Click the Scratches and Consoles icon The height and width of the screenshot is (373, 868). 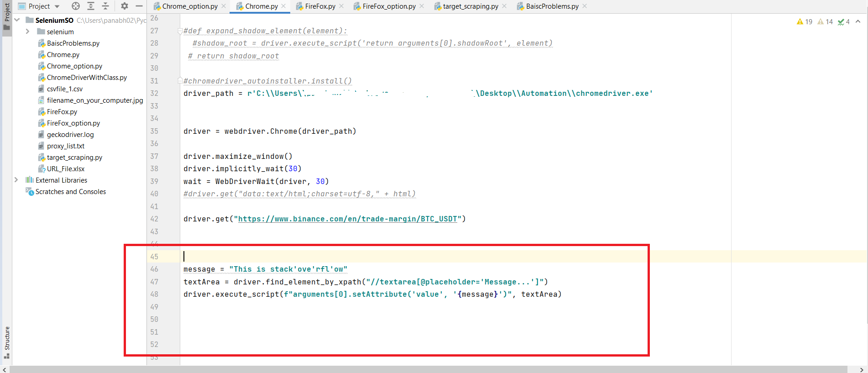pos(30,191)
